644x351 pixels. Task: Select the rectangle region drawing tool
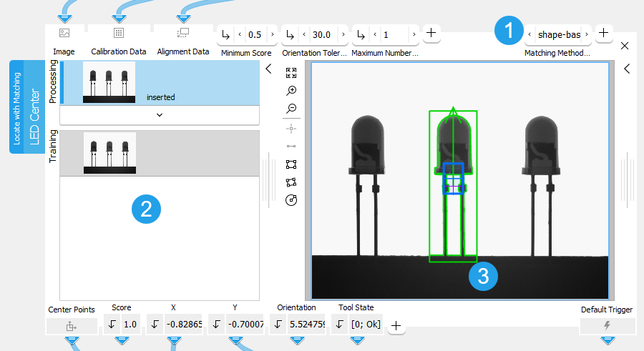[291, 164]
